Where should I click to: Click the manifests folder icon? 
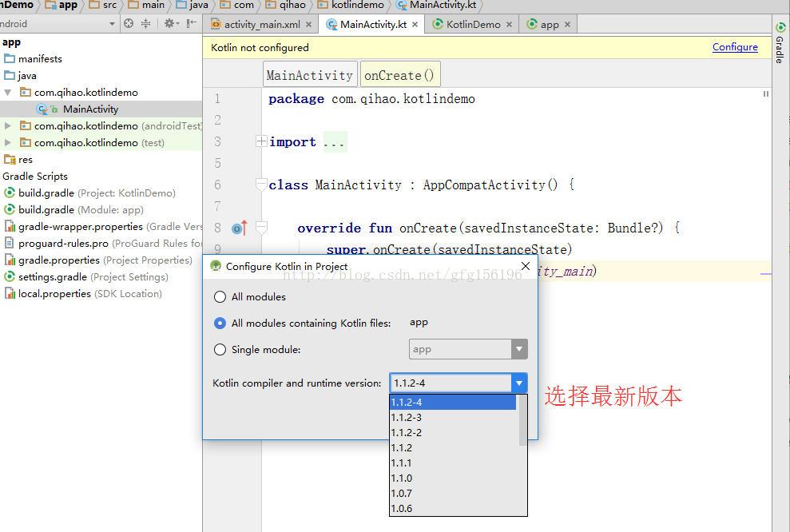10,58
